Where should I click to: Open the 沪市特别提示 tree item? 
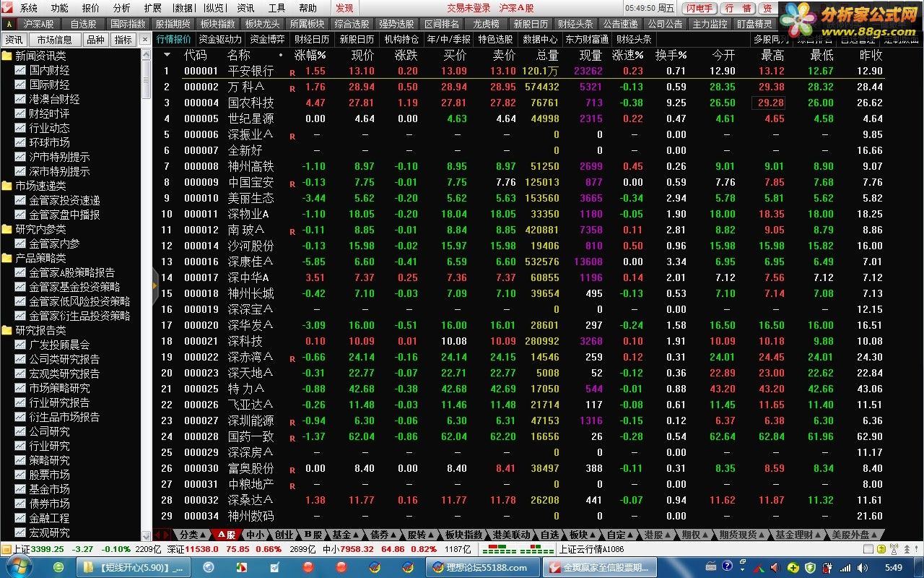(59, 157)
